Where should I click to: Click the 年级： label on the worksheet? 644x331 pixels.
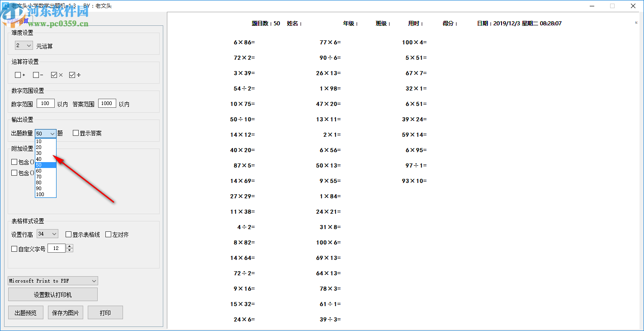pos(350,24)
